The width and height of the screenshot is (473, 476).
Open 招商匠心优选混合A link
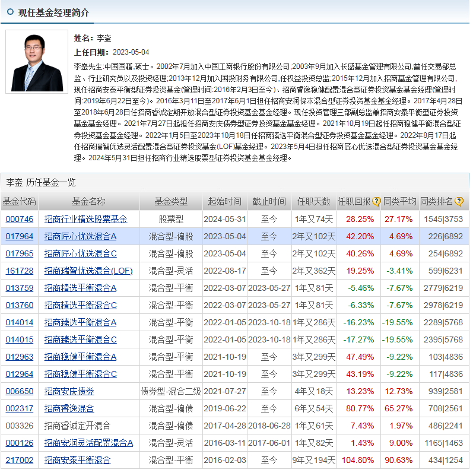coord(81,236)
